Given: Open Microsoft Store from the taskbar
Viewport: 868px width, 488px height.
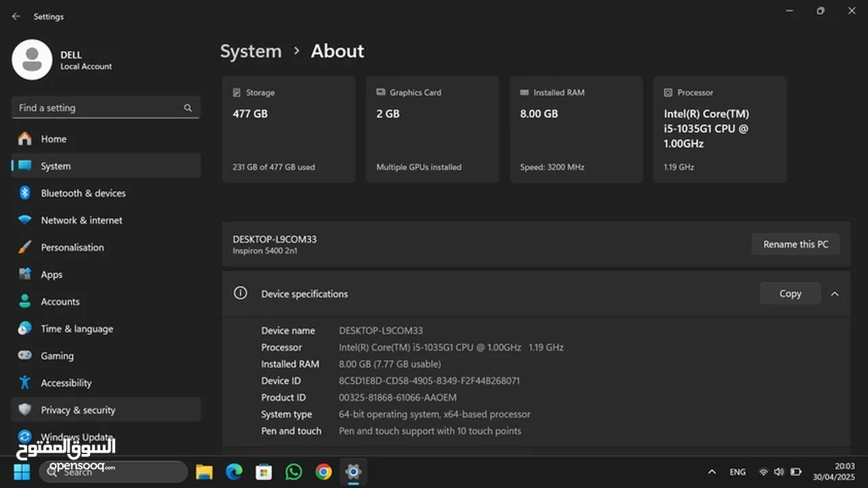Looking at the screenshot, I should tap(264, 472).
